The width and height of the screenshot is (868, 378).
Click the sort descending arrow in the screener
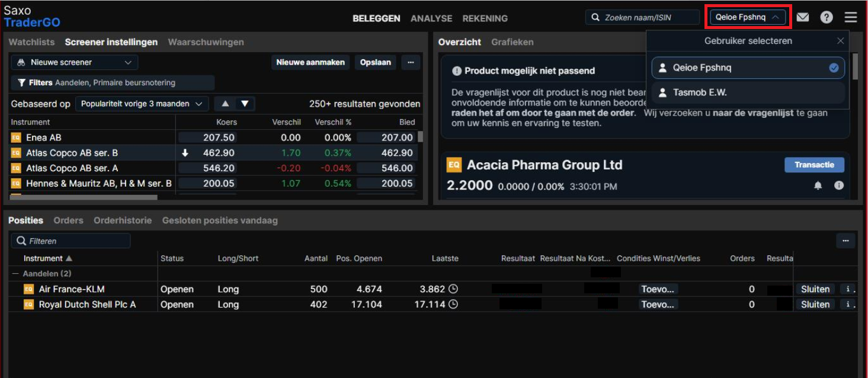[x=245, y=104]
